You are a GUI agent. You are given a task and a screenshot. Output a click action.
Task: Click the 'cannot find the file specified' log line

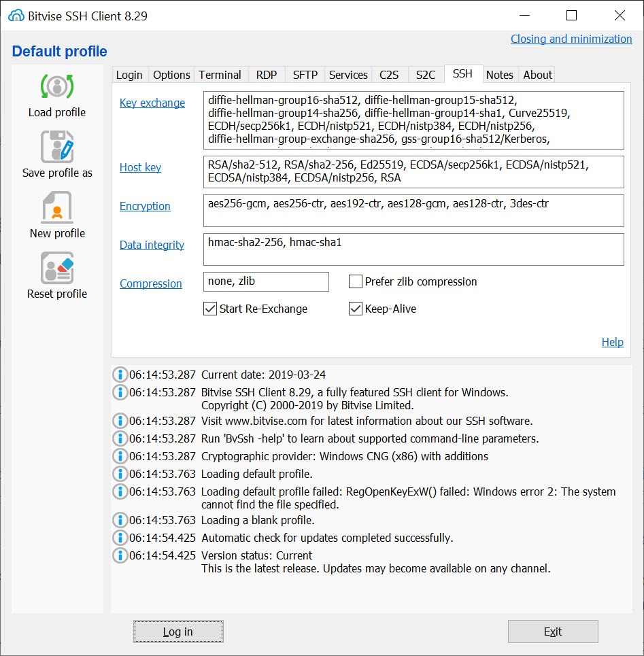pos(270,504)
